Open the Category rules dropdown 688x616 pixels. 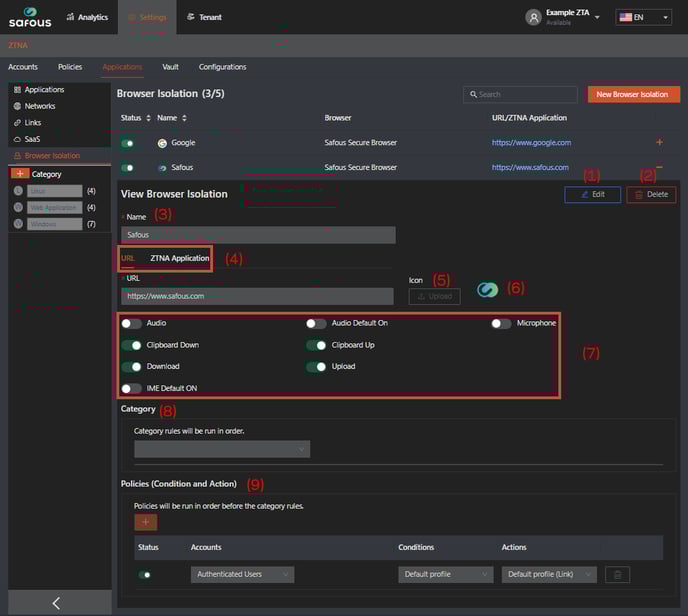coord(222,449)
